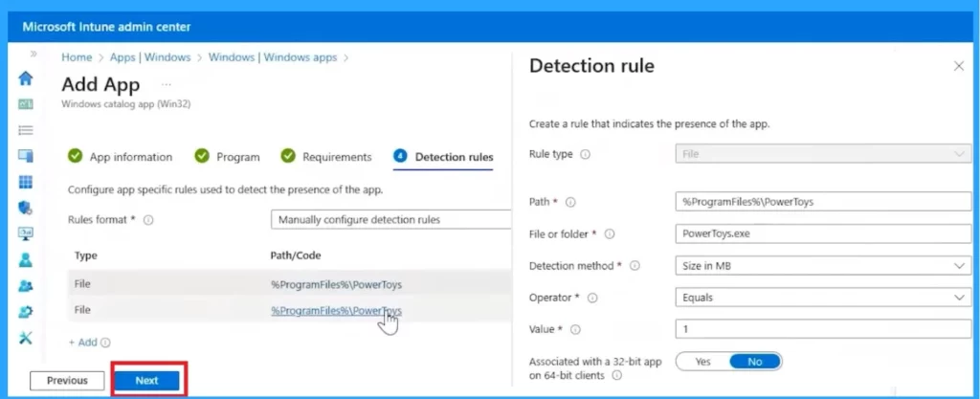
Task: Click the Path input field
Action: pyautogui.click(x=823, y=202)
